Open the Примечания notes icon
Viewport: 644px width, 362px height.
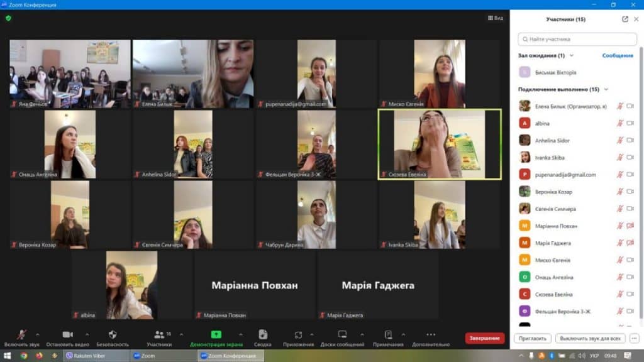388,335
